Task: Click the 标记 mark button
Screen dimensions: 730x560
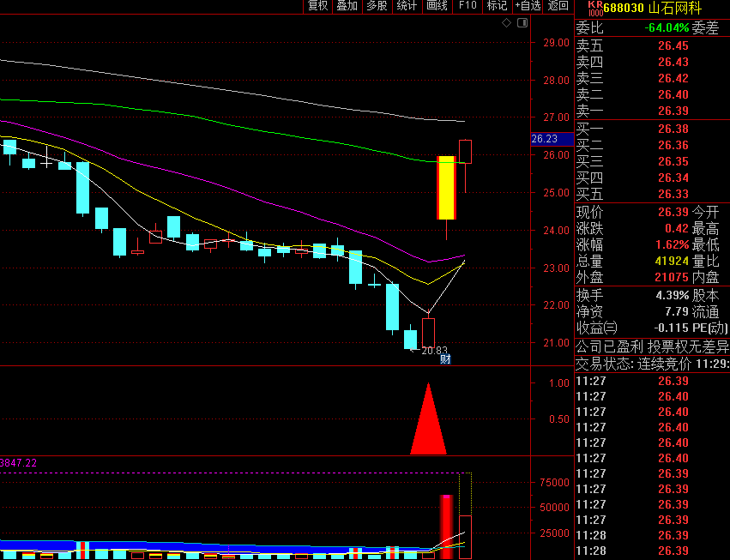Action: click(497, 6)
